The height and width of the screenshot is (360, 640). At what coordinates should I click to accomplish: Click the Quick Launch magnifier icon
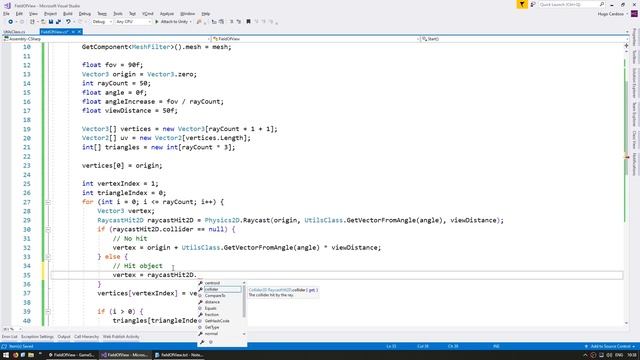point(602,4)
